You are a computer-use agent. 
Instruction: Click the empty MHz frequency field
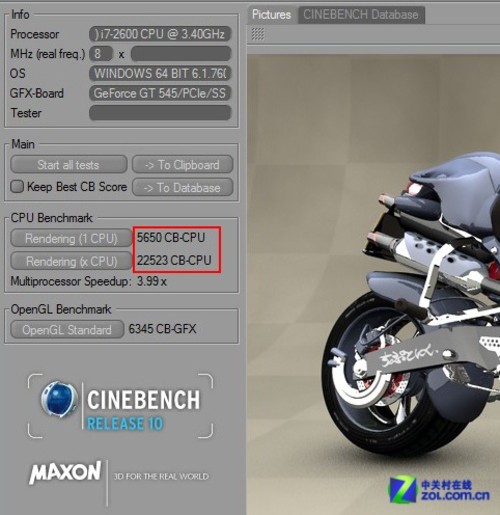pos(181,53)
